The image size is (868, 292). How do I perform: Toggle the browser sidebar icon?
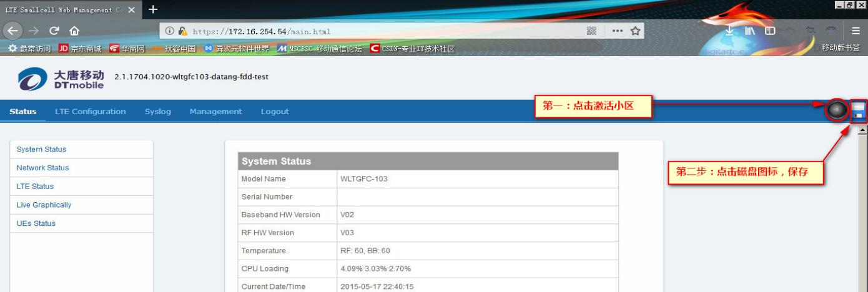click(771, 31)
